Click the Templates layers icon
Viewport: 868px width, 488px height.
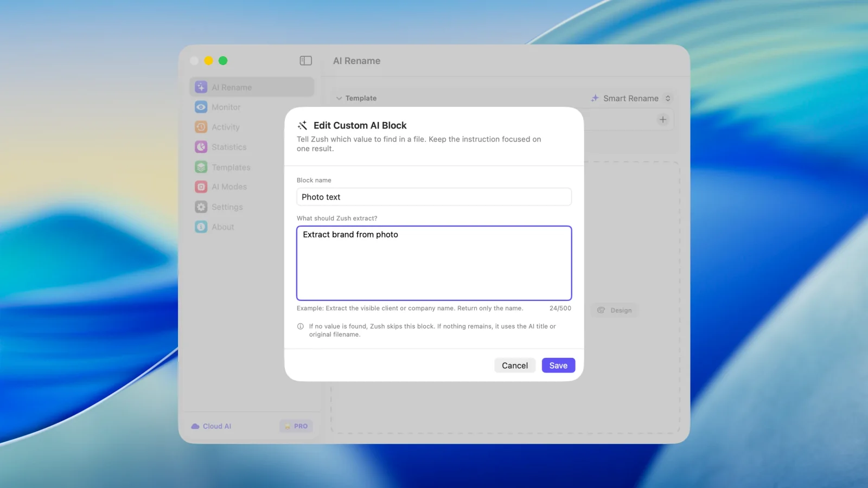pos(201,167)
